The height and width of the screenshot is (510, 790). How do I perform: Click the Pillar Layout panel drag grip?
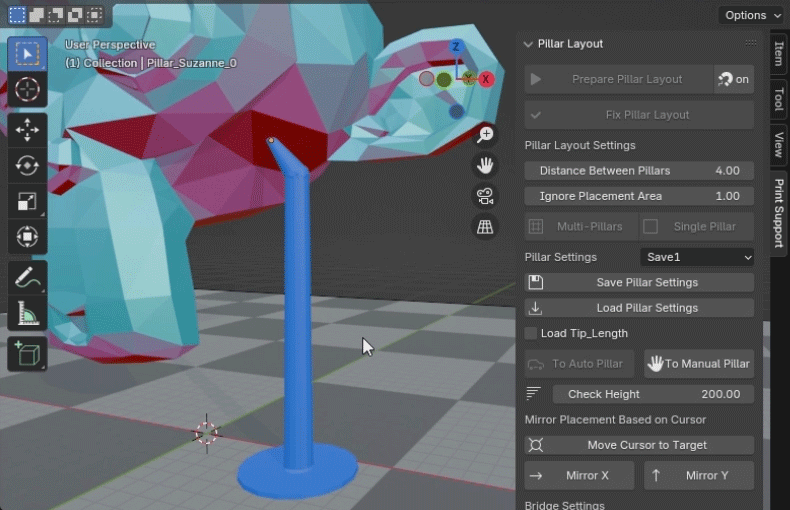[x=751, y=43]
